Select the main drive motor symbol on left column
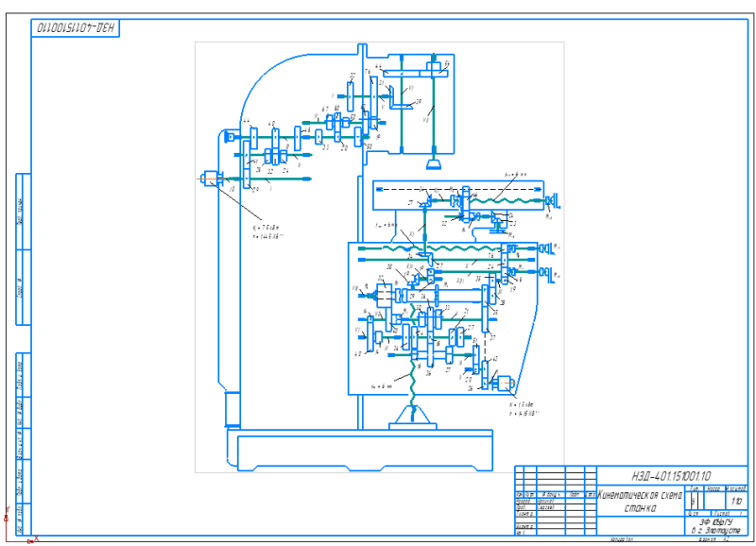Screen dimensions: 756x546 211,179
